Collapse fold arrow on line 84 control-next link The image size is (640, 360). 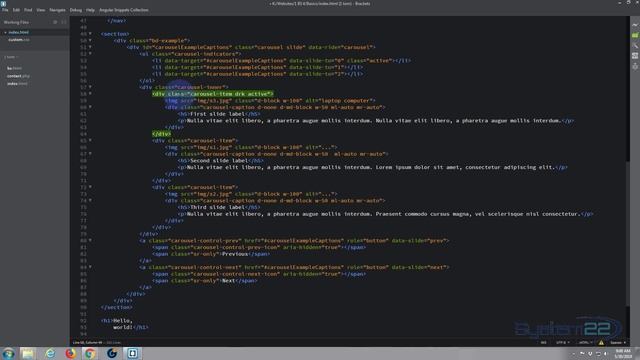click(90, 267)
